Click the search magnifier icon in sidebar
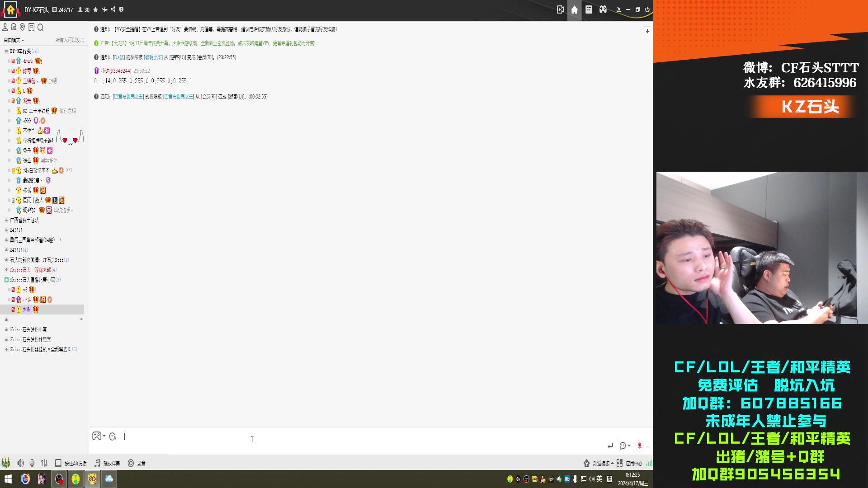Image resolution: width=868 pixels, height=488 pixels. (x=41, y=28)
